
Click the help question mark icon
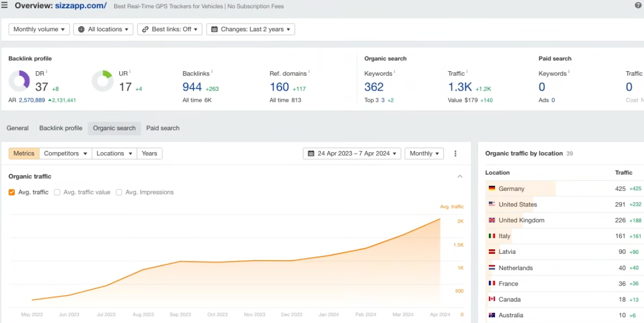[x=638, y=5]
